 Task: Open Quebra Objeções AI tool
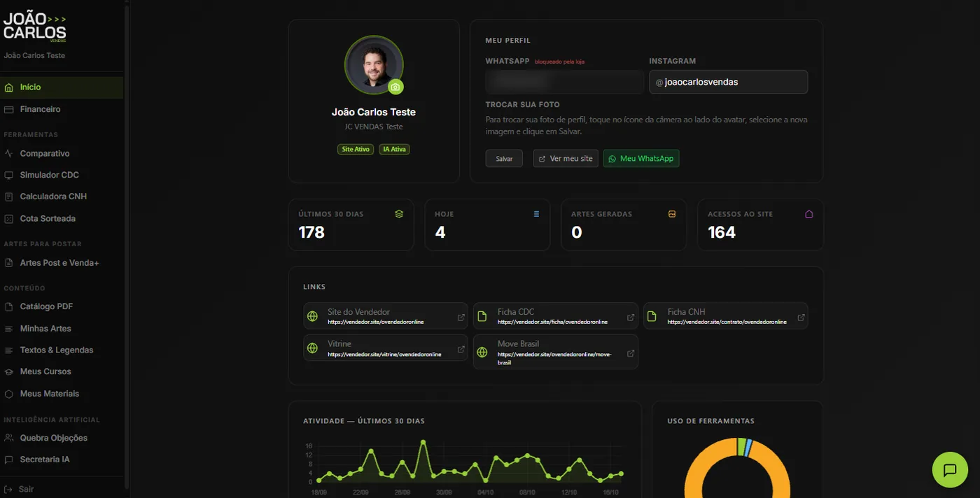click(62, 438)
